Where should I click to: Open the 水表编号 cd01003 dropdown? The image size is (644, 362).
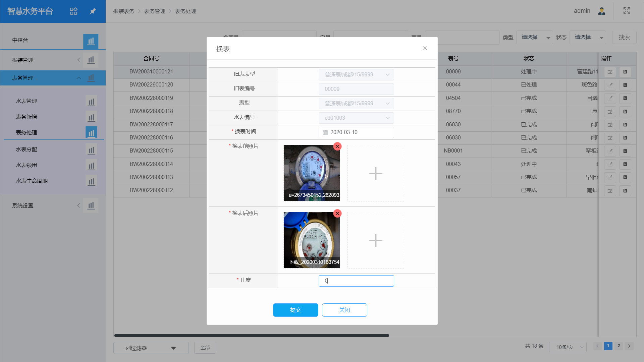pos(356,118)
